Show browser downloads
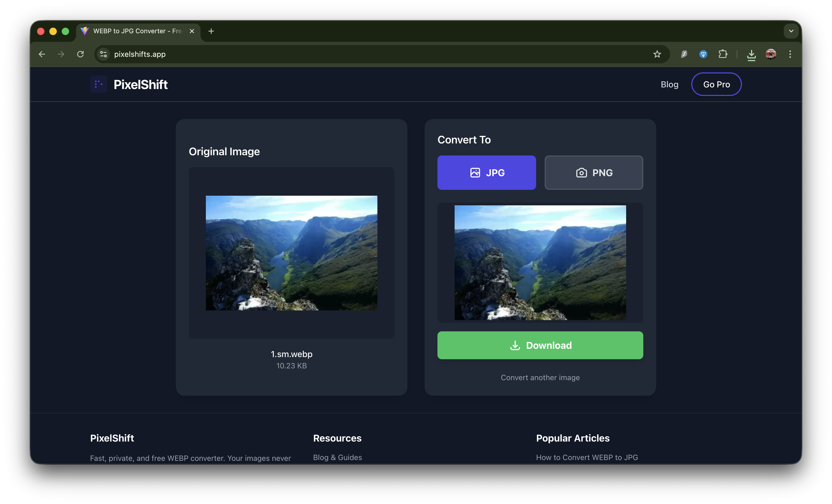Viewport: 832px width, 504px height. (751, 54)
